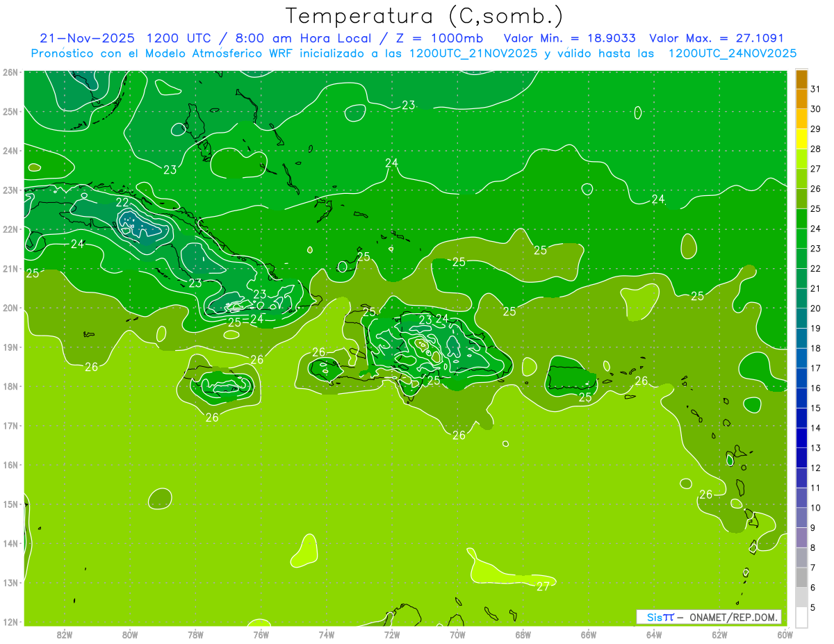Viewport: 834px width, 644px height.
Task: Click the 23N latitude axis label
Action: (10, 190)
